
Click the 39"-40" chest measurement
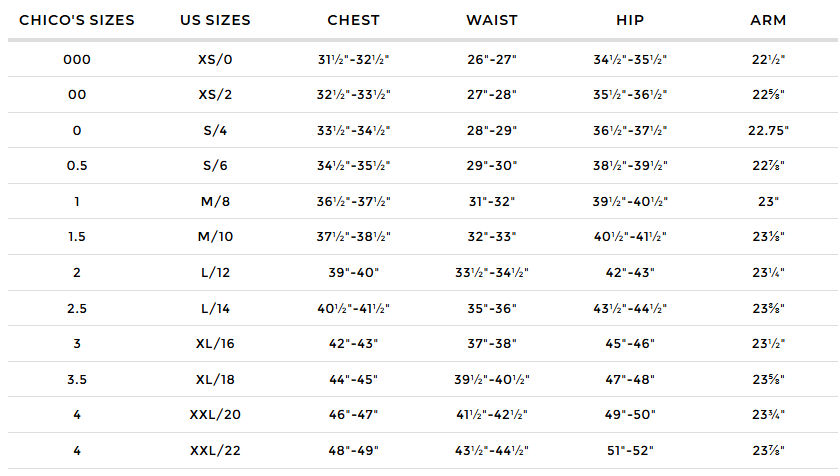pyautogui.click(x=353, y=272)
